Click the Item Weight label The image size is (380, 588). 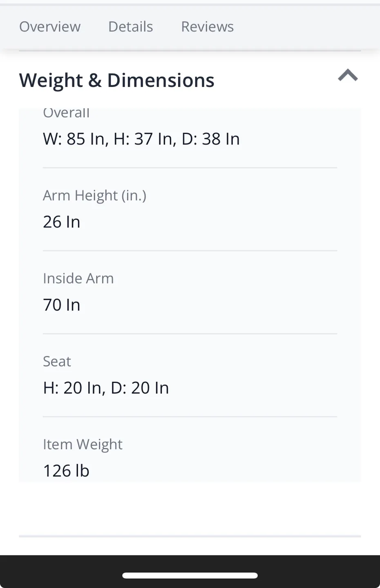[83, 444]
